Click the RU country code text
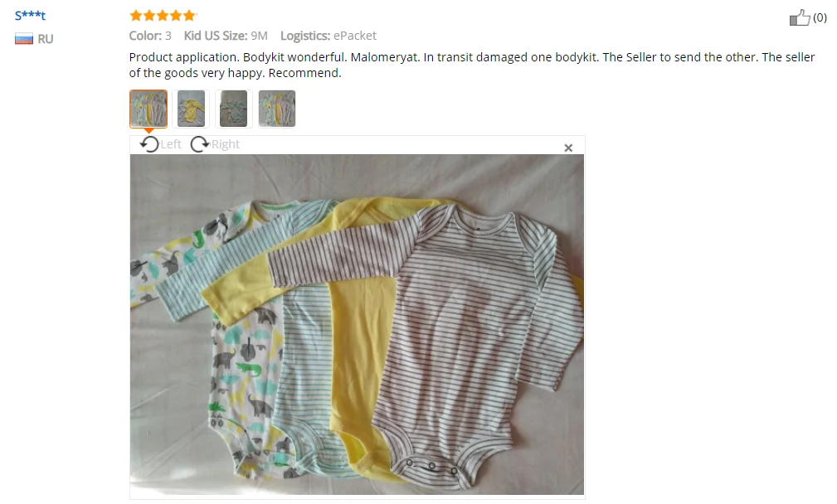This screenshot has height=504, width=837. [46, 39]
